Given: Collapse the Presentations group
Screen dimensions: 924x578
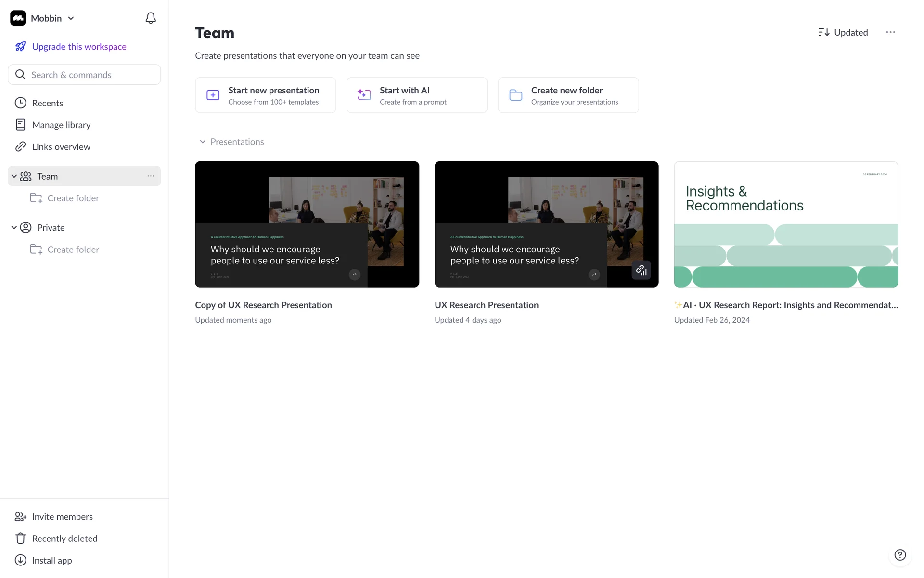Looking at the screenshot, I should (203, 142).
